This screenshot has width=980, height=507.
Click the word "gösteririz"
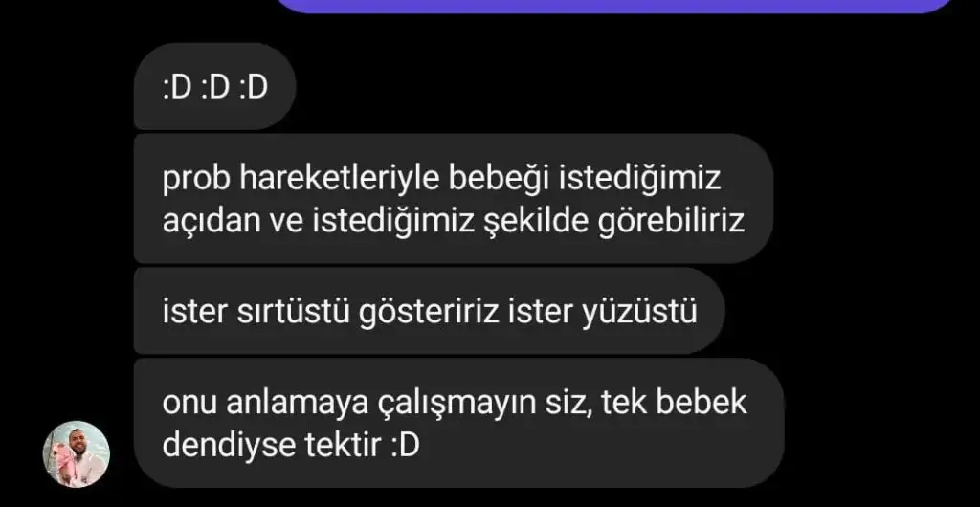point(429,311)
